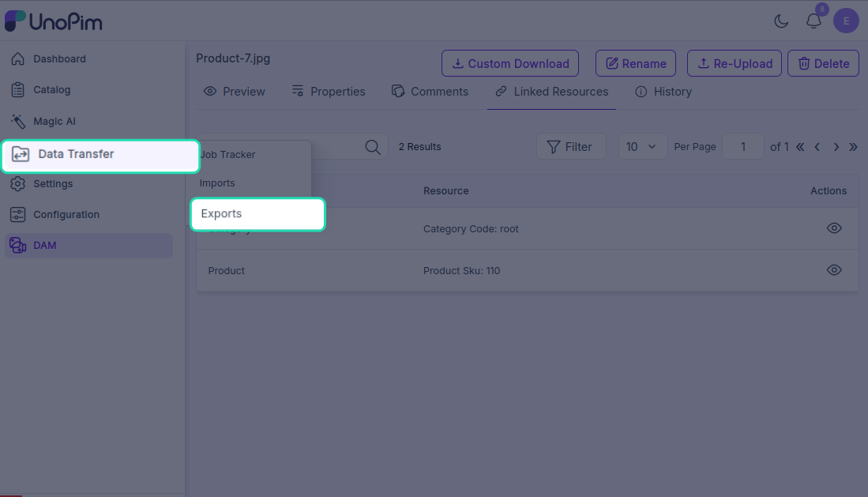Click the Product-7.jpg file title

233,58
